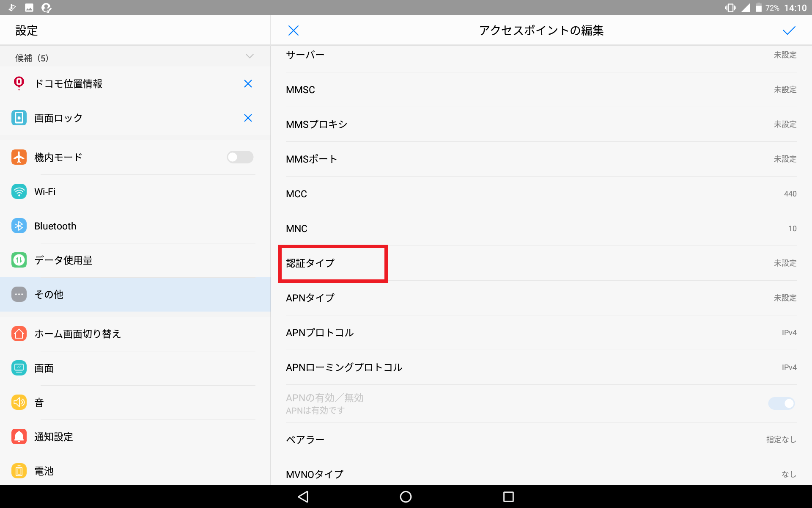Screen dimensions: 812x508
Task: Tap vibrate mode icon in status bar
Action: tap(730, 8)
